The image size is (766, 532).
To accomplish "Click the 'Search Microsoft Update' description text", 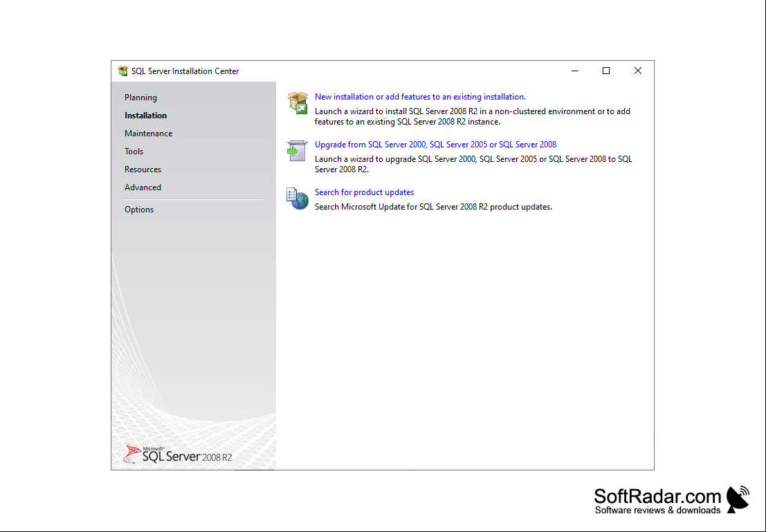I will click(x=433, y=207).
